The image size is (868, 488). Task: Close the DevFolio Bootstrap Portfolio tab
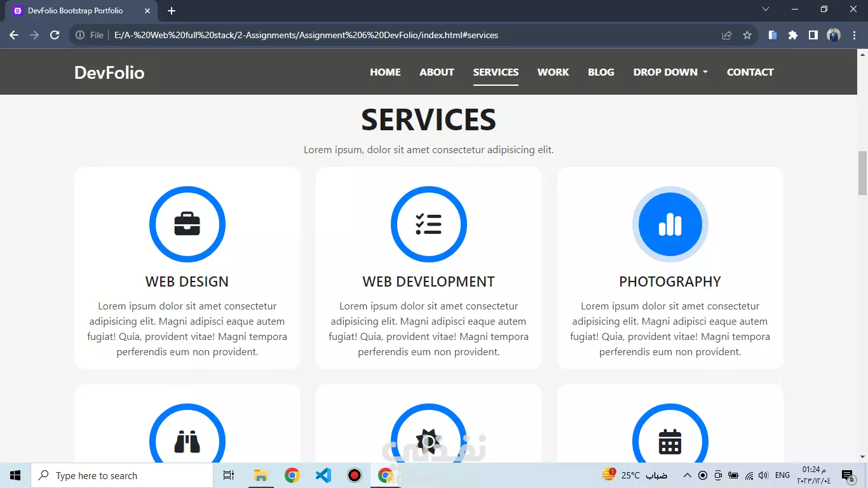tap(147, 11)
